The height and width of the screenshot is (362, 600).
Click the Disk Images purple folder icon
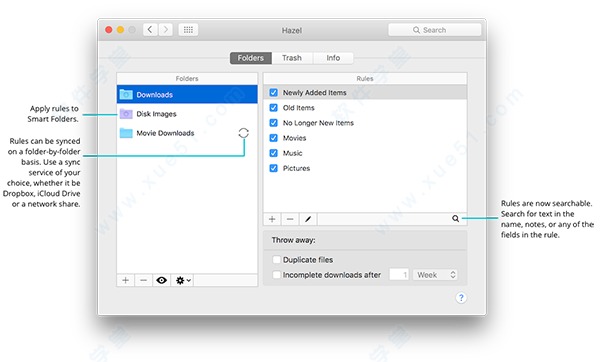tap(126, 114)
